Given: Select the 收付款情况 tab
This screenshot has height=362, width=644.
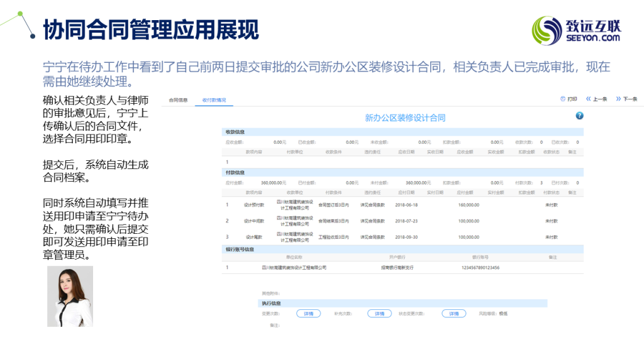Looking at the screenshot, I should (x=214, y=100).
